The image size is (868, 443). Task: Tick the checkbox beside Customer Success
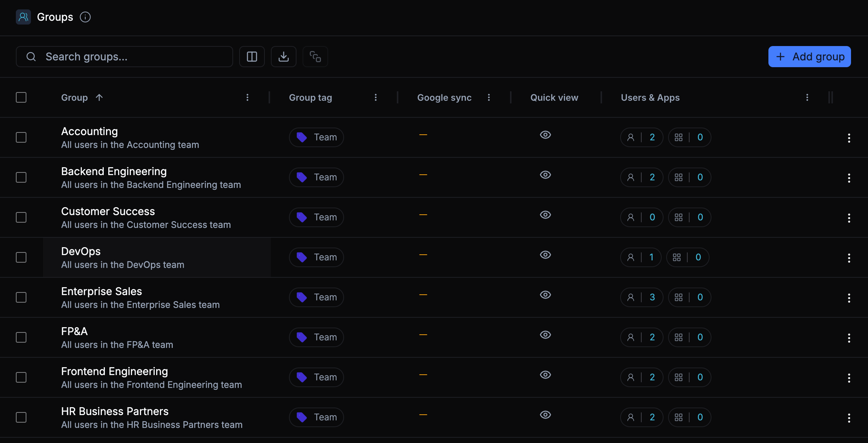21,217
